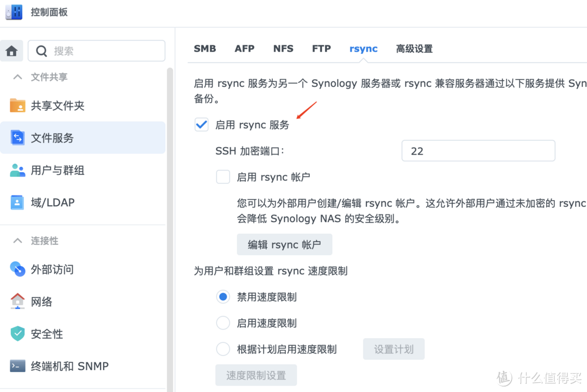This screenshot has height=392, width=587.
Task: Choose 根据计划启用速度限制 radio option
Action: (223, 349)
